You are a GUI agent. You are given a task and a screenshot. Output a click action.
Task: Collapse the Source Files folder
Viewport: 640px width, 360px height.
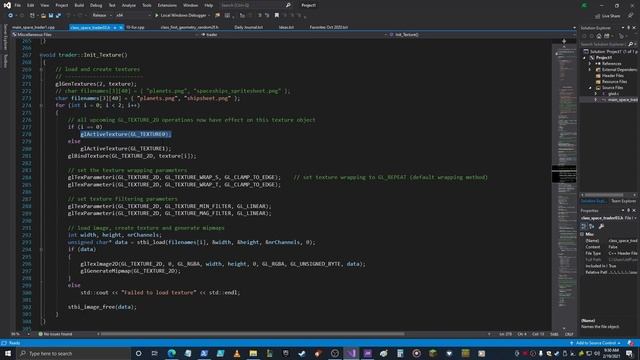(590, 88)
